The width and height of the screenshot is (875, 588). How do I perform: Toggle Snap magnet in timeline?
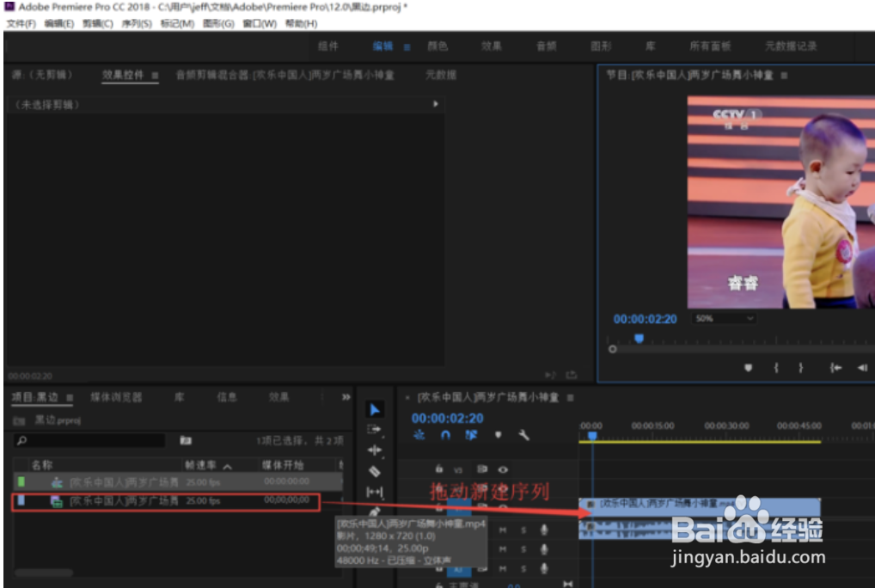tap(445, 435)
